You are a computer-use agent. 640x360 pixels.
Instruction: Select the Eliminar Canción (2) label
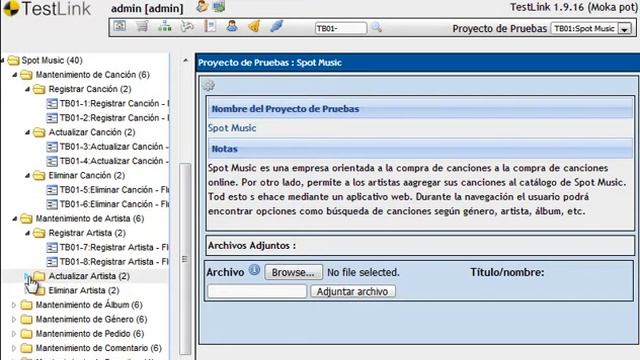point(87,176)
